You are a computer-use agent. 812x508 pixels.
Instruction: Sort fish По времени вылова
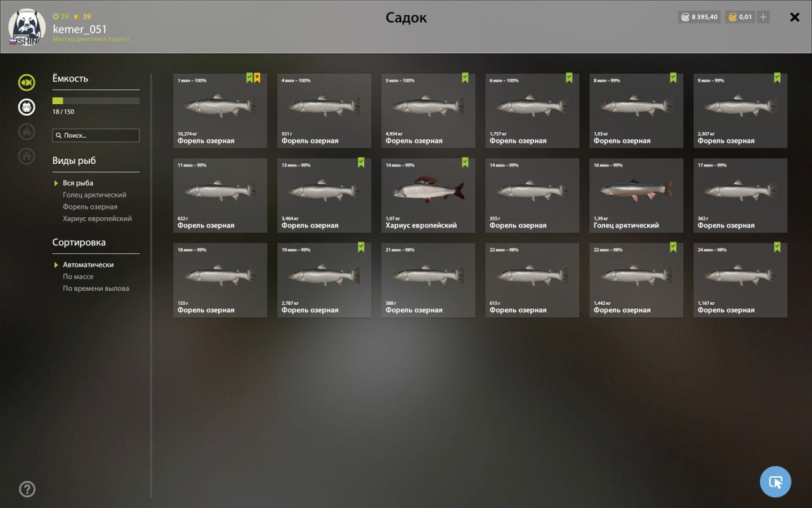pyautogui.click(x=96, y=288)
